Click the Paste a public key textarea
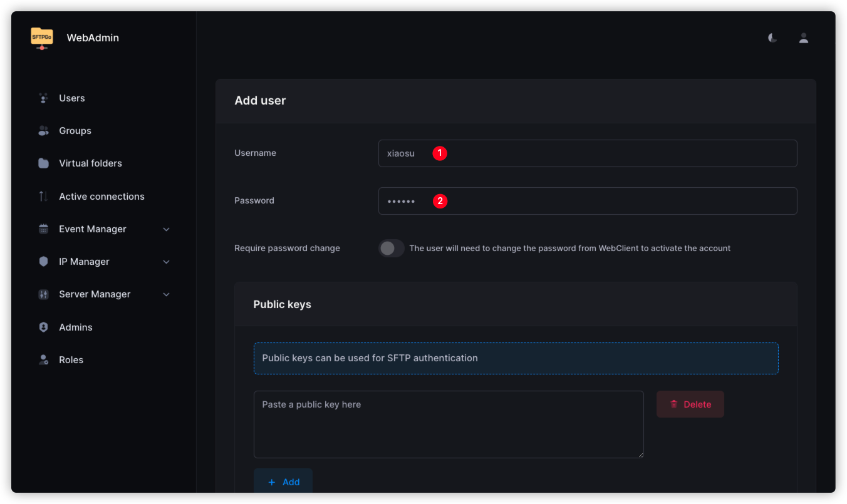Viewport: 847px width, 504px height. pyautogui.click(x=448, y=424)
